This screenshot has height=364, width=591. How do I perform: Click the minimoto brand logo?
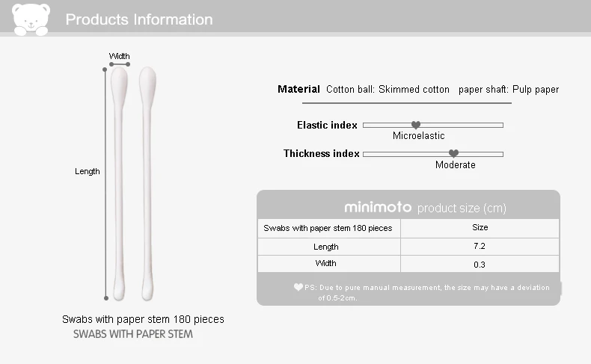click(378, 207)
